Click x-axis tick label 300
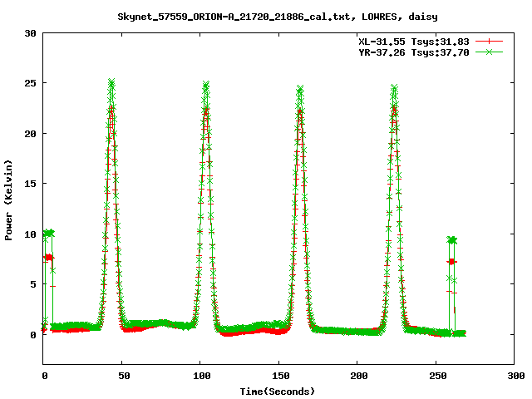 (516, 376)
